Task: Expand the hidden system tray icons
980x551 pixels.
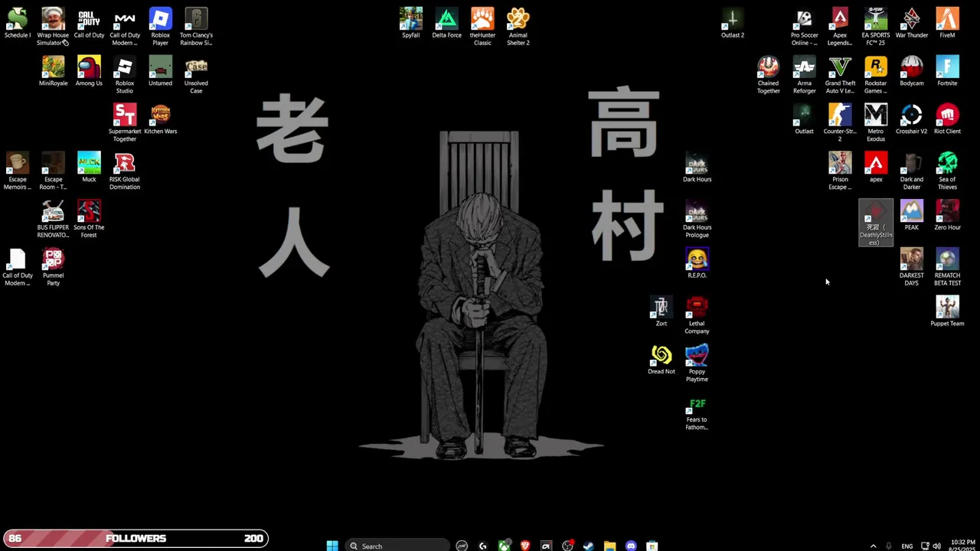Action: click(873, 546)
